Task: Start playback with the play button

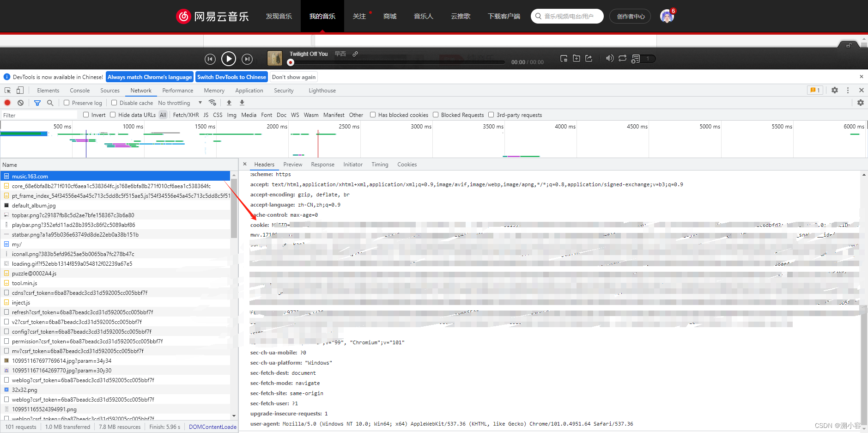Action: (229, 59)
